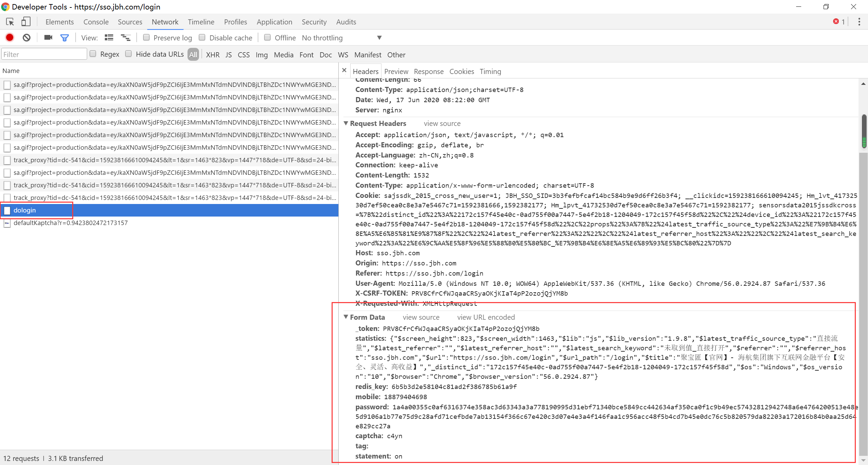The width and height of the screenshot is (868, 465).
Task: Enable the Preserve log checkbox
Action: 146,37
